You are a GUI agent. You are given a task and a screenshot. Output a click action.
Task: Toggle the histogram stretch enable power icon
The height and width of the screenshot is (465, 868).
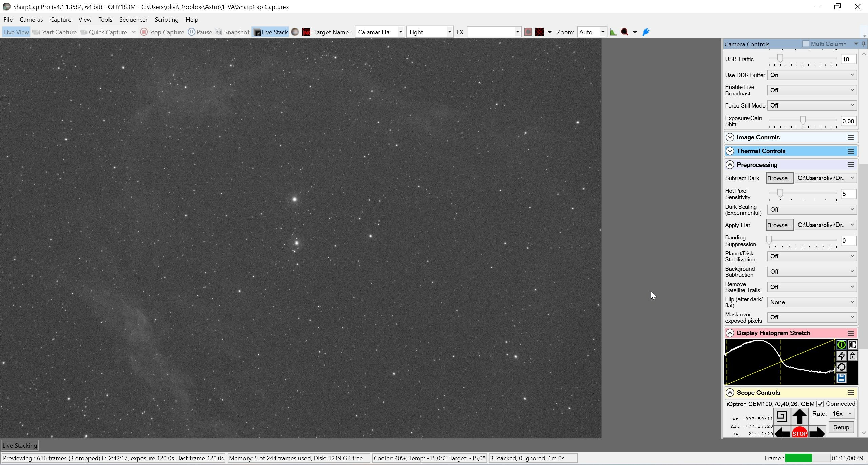[841, 345]
